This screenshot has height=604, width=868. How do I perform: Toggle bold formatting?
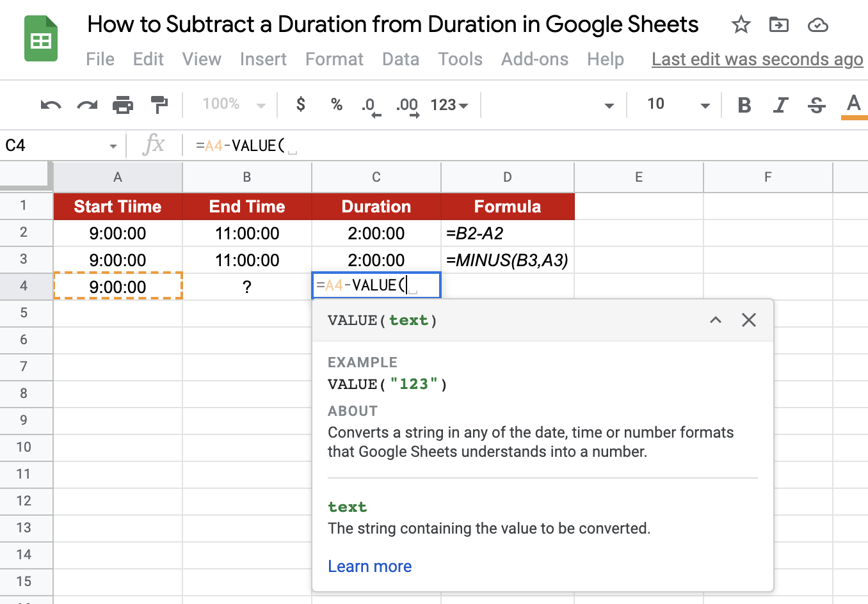pyautogui.click(x=744, y=104)
